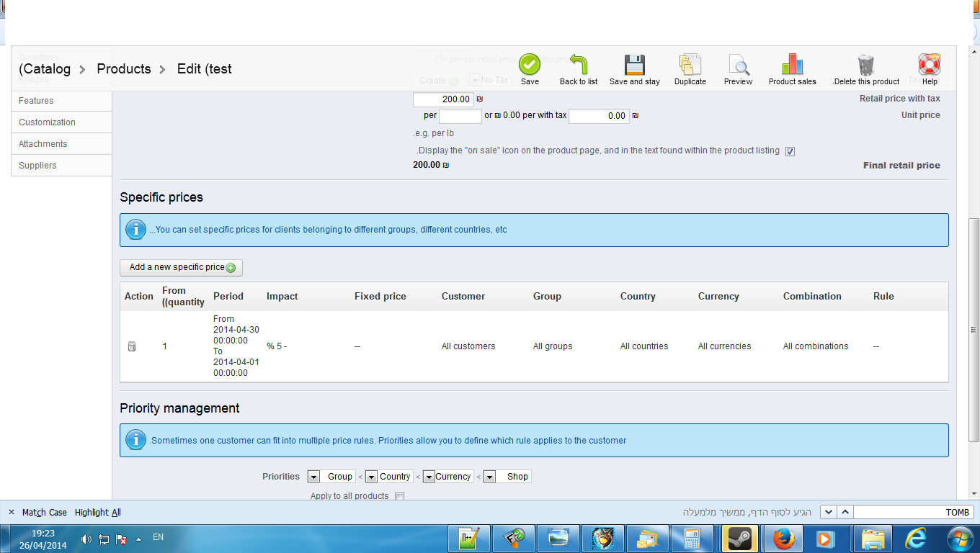This screenshot has height=553, width=980.
Task: Click the Save and stay floppy icon
Action: point(635,64)
